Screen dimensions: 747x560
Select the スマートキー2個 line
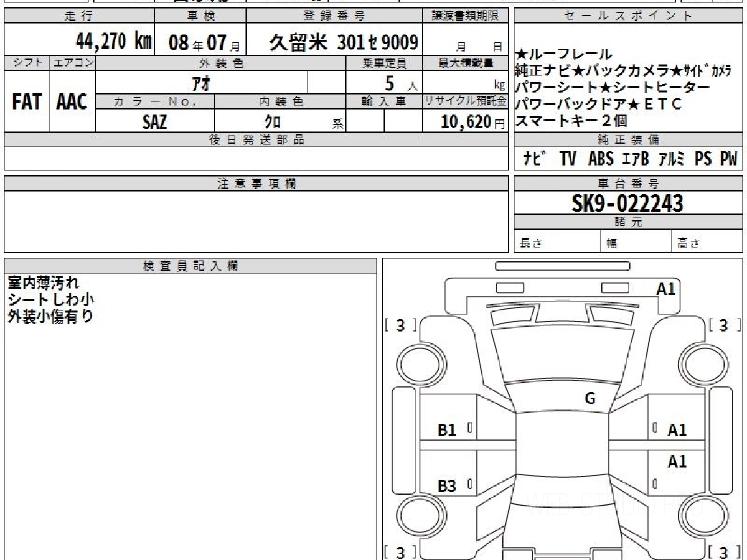click(x=571, y=121)
